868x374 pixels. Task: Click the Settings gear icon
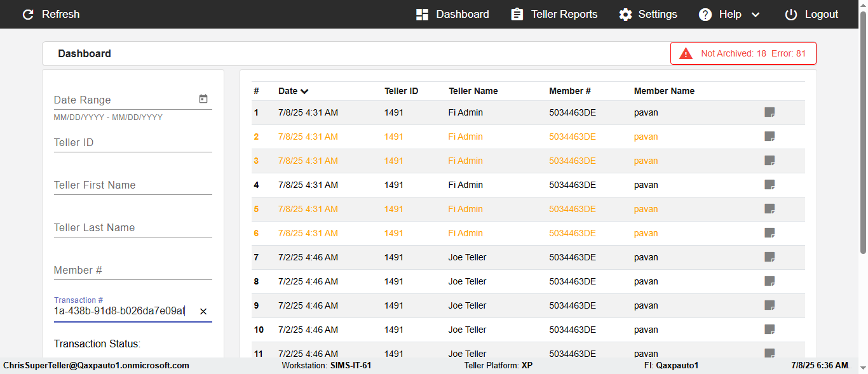click(x=626, y=15)
